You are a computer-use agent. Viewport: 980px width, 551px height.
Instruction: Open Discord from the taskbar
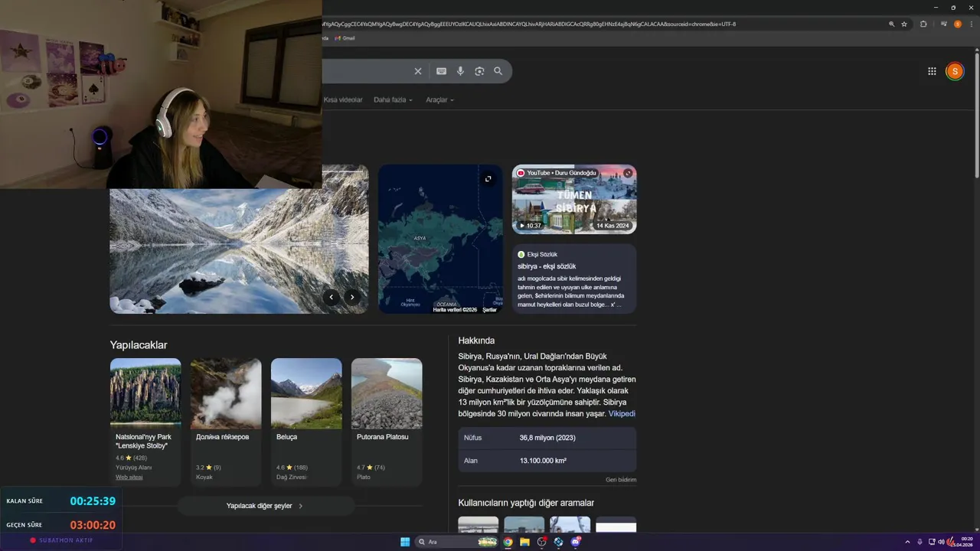576,542
